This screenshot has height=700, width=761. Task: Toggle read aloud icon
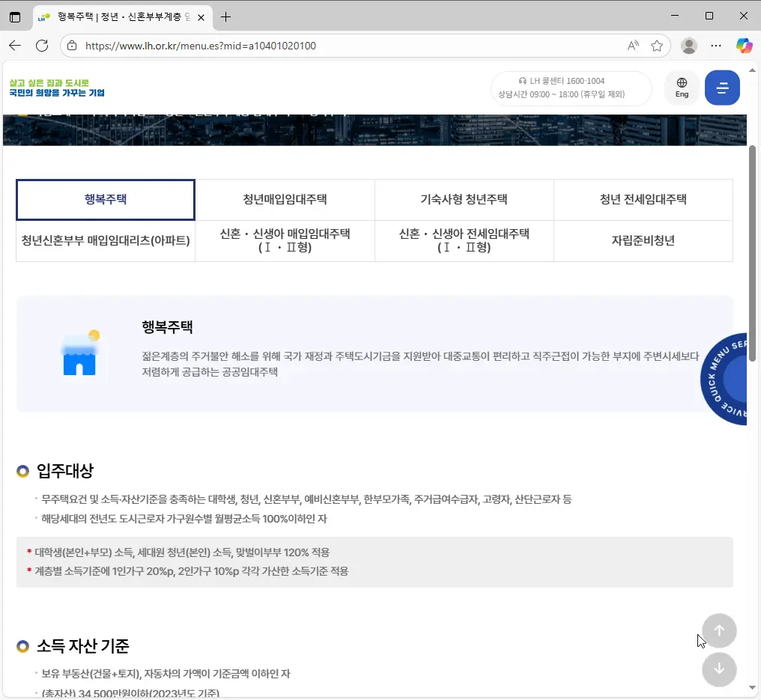click(633, 46)
